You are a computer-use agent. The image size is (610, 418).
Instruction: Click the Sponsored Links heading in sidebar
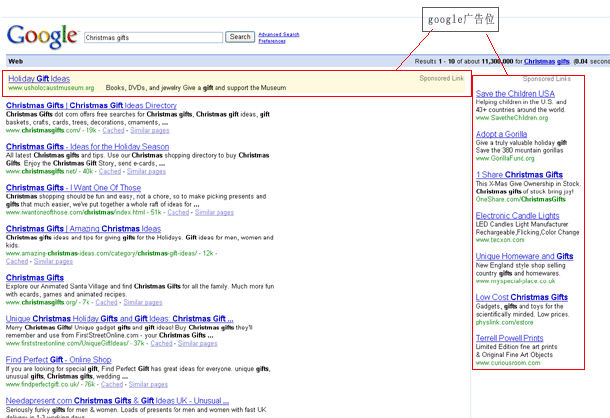coord(547,79)
